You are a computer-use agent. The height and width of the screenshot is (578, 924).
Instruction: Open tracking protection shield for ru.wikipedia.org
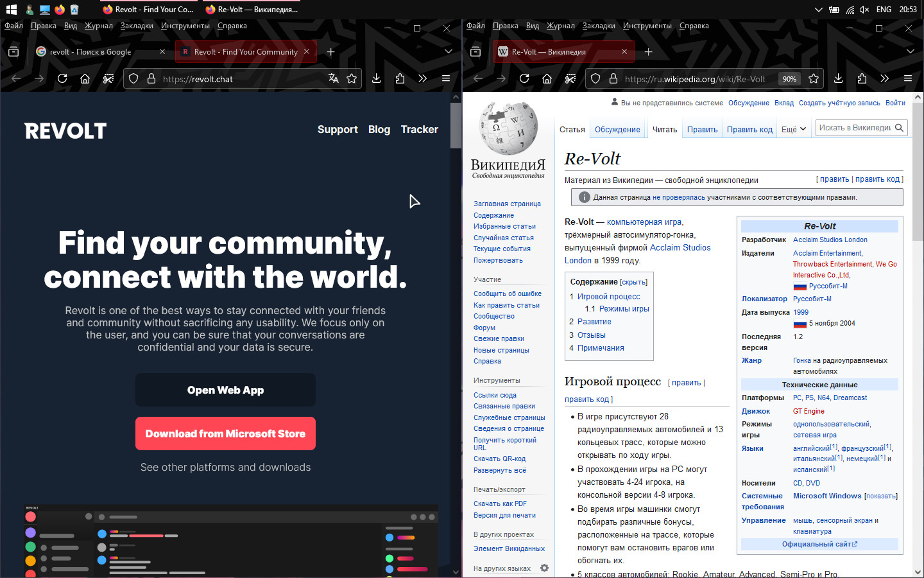point(595,78)
